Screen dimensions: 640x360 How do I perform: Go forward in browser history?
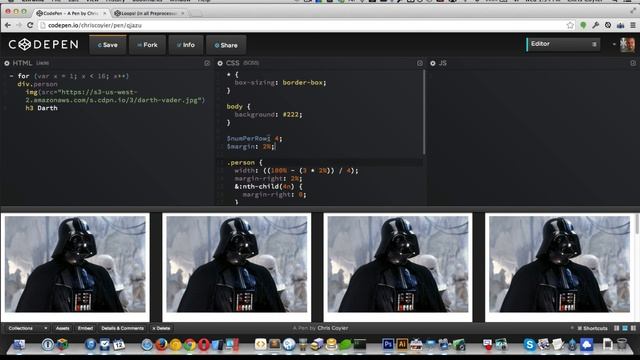[x=19, y=25]
